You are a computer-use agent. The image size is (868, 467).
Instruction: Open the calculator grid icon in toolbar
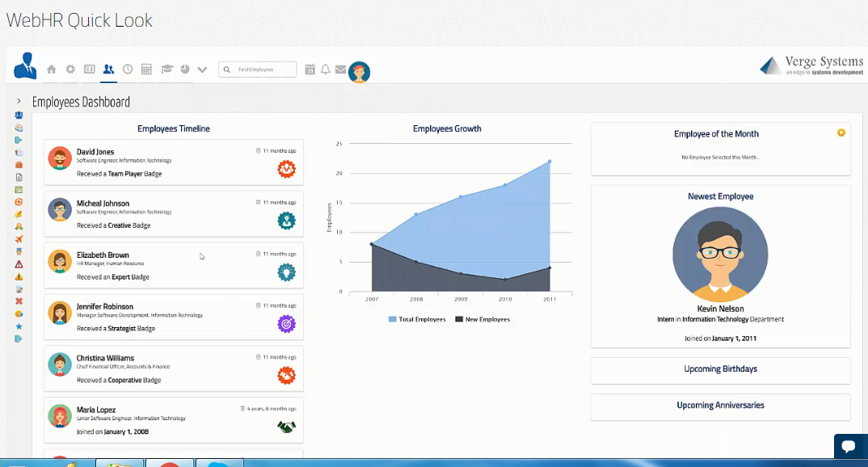(147, 69)
